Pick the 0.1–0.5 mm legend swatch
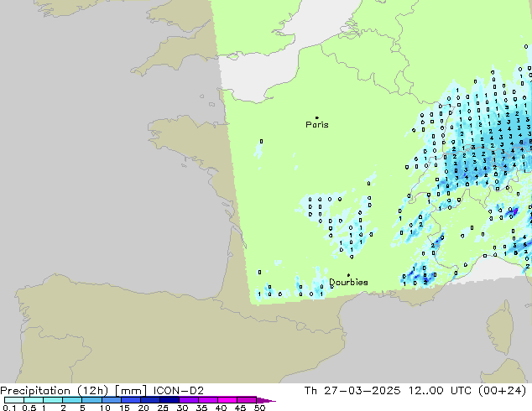532x411 pixels. [14, 400]
